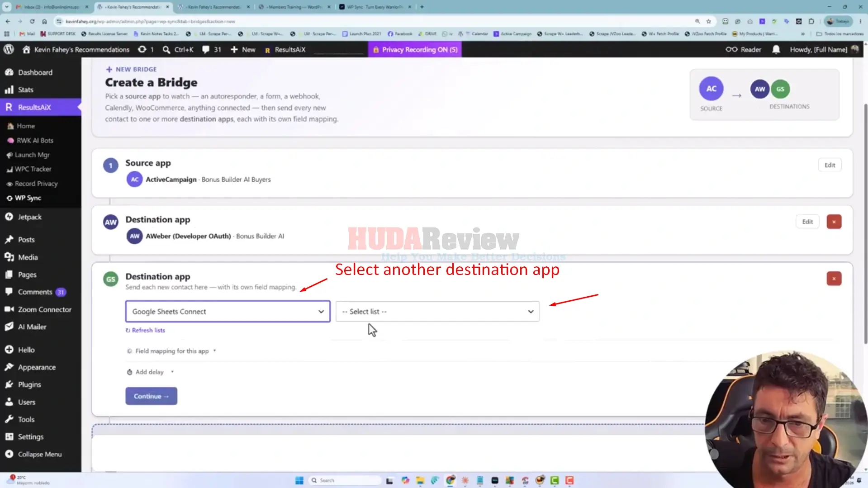Screen dimensions: 868x488
Task: Click the Plugins plug icon
Action: tap(9, 384)
